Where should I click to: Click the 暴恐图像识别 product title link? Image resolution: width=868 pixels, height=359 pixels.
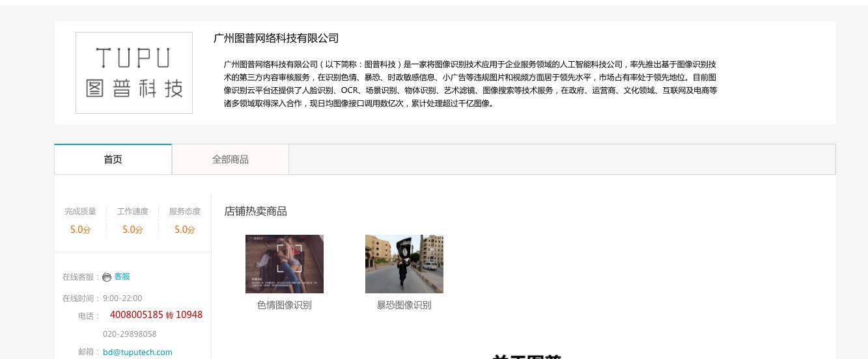[x=404, y=305]
